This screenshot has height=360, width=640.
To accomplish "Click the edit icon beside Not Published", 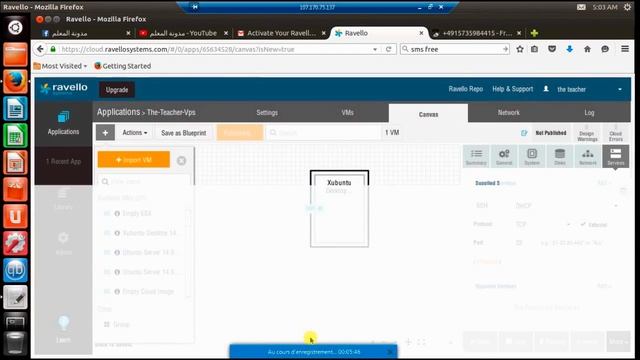I will [524, 133].
